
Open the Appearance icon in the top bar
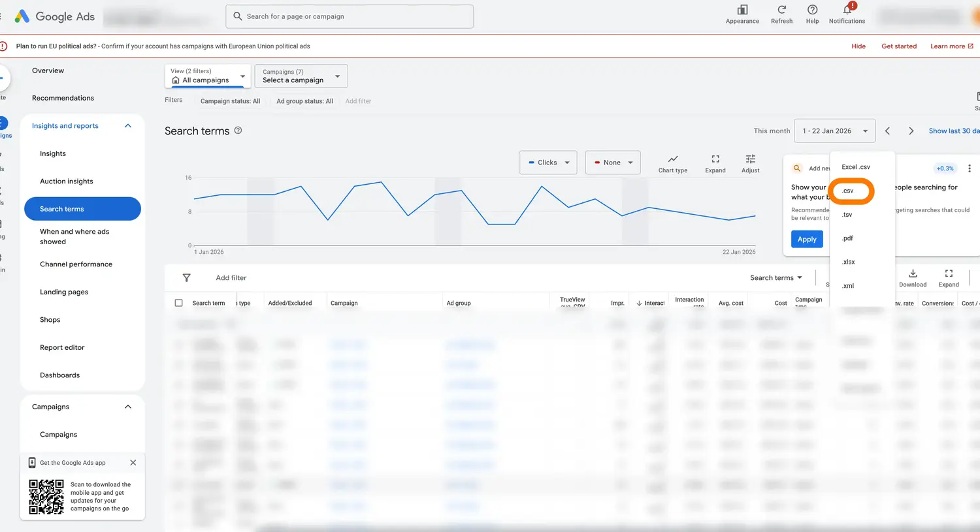tap(742, 12)
